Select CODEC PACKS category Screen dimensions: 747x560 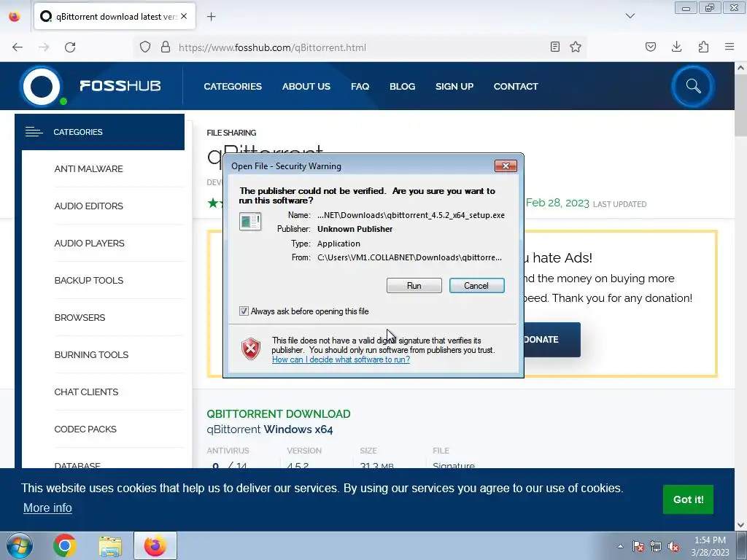(x=85, y=429)
